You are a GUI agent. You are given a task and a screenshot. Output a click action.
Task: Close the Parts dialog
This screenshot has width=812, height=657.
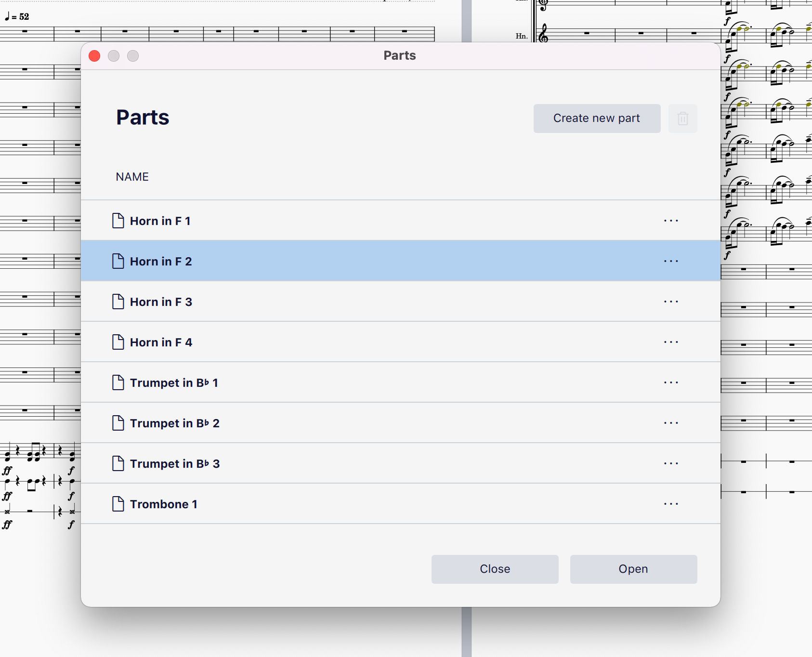pyautogui.click(x=495, y=569)
